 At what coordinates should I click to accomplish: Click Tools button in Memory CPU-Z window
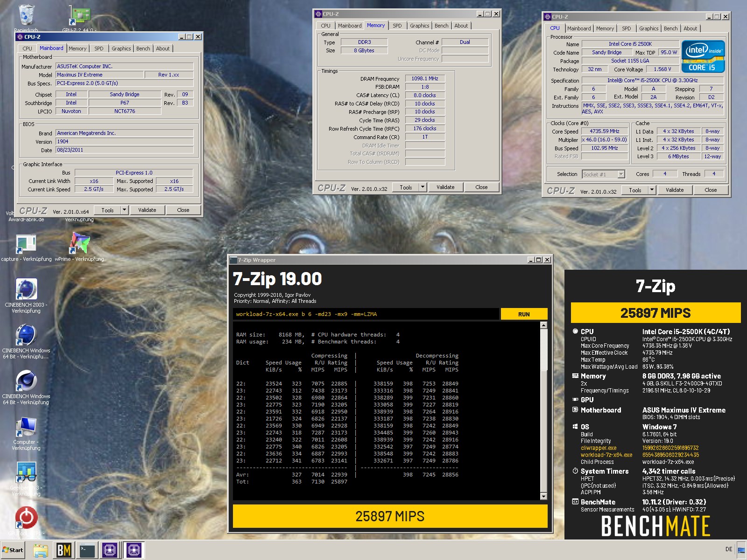pyautogui.click(x=406, y=187)
